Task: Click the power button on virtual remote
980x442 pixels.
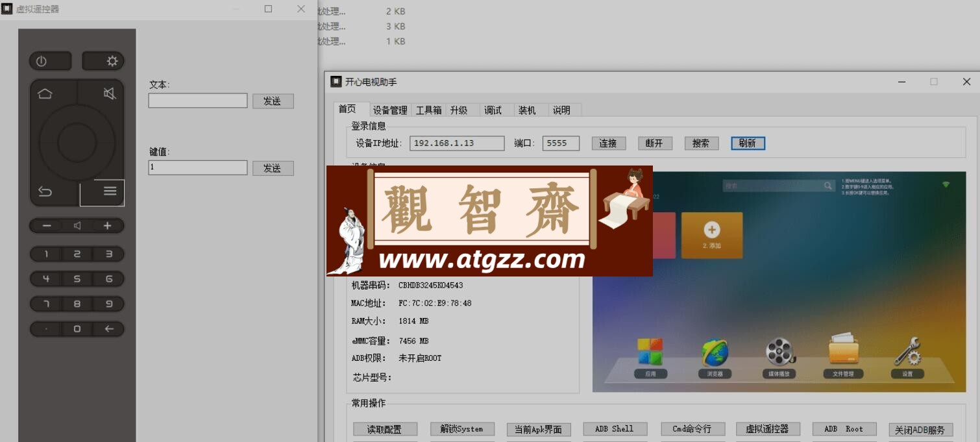Action: (x=50, y=61)
